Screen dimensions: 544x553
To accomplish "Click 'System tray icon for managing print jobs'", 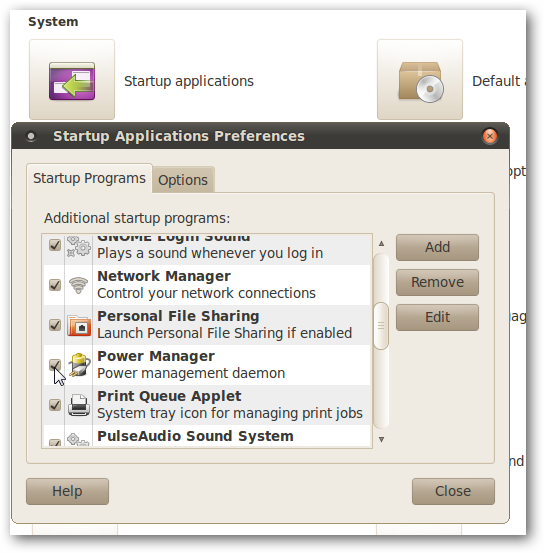I will click(x=230, y=413).
